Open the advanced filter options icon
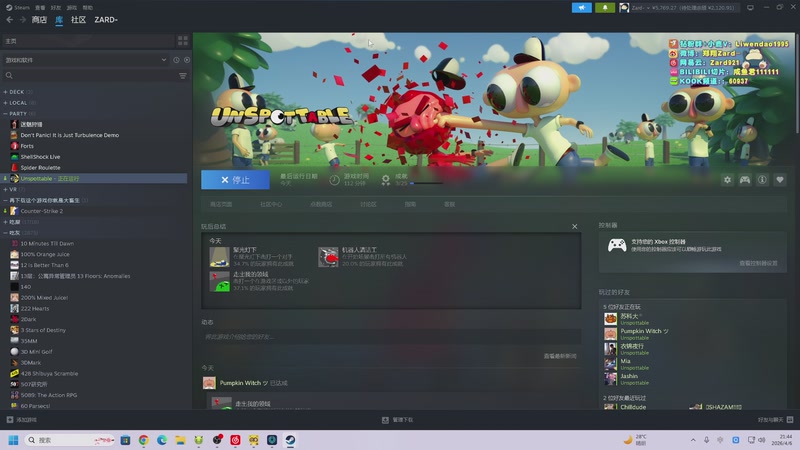800x450 pixels. pyautogui.click(x=183, y=76)
